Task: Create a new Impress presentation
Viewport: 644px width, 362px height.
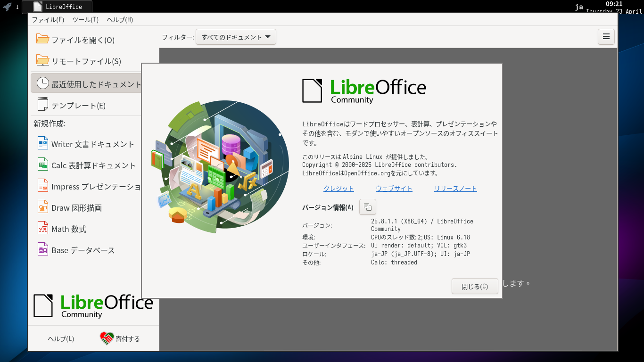Action: point(86,186)
